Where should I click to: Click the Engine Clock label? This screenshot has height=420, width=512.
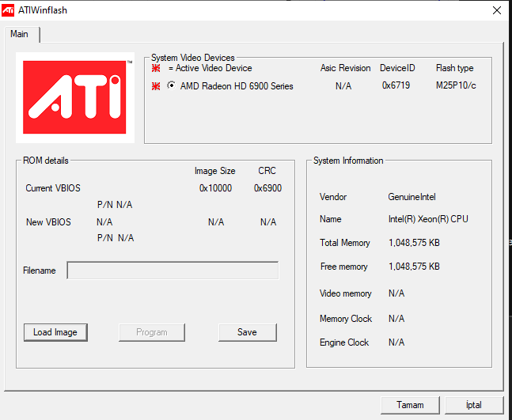click(344, 342)
